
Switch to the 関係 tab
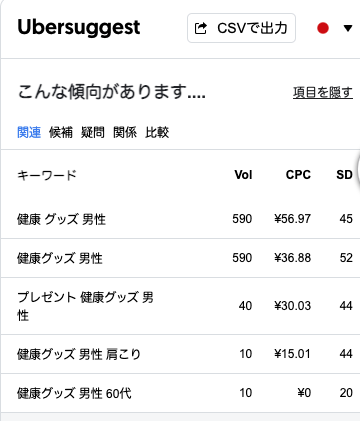pyautogui.click(x=125, y=132)
